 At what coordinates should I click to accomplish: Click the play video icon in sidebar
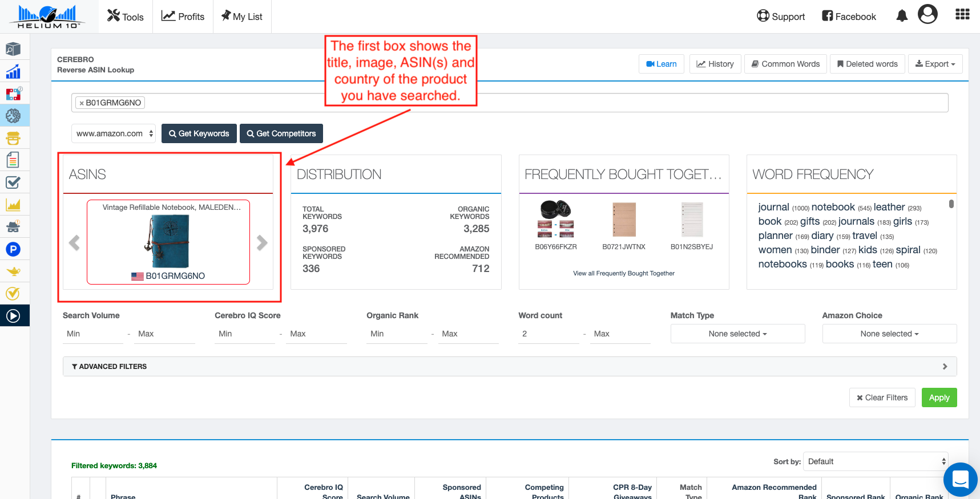pos(13,316)
